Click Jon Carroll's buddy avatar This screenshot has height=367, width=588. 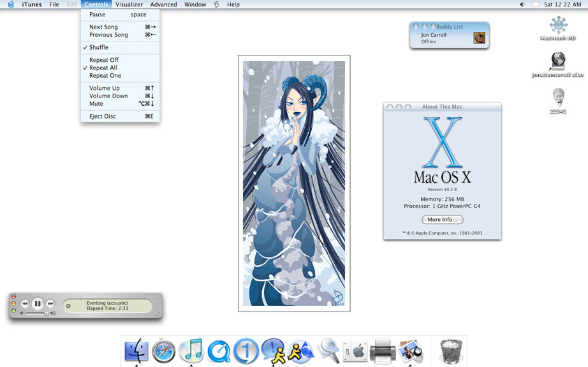pyautogui.click(x=479, y=38)
